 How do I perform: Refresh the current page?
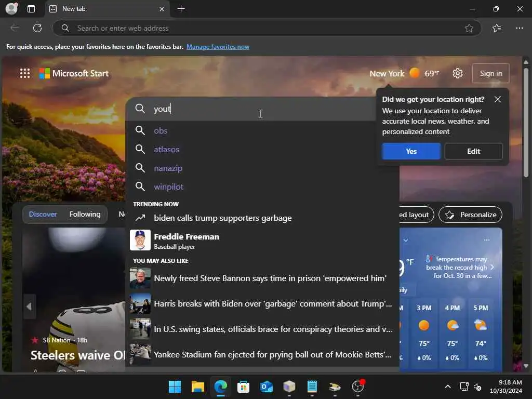(x=37, y=28)
